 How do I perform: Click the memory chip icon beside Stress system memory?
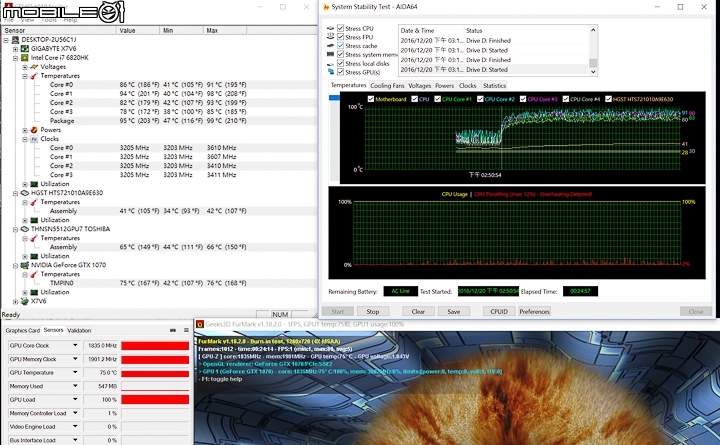(x=331, y=54)
